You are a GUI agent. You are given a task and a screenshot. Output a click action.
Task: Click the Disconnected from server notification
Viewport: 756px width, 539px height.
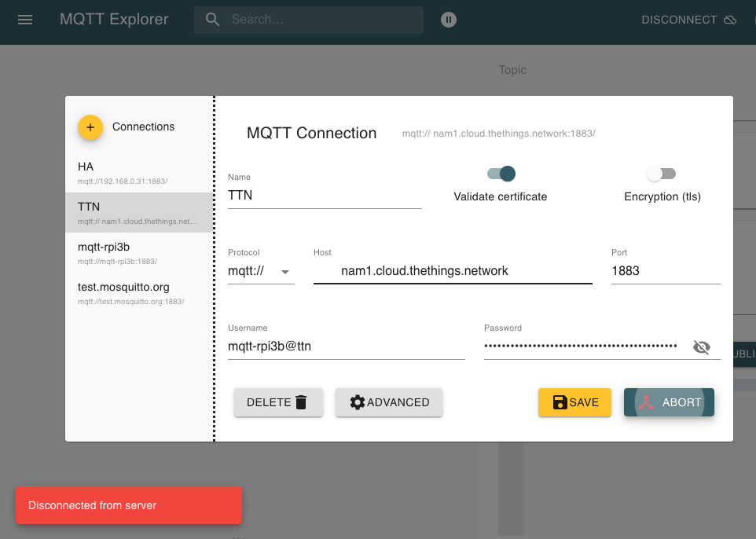pos(129,505)
